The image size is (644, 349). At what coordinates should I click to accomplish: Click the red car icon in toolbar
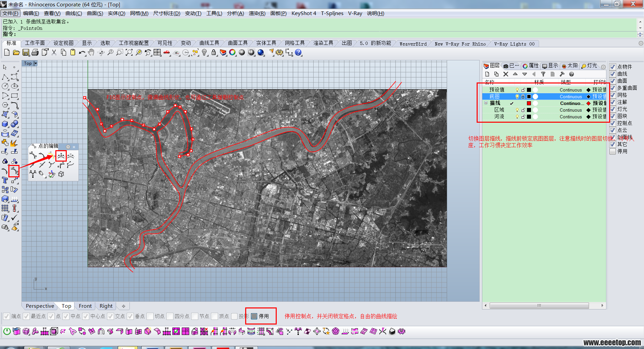(167, 53)
